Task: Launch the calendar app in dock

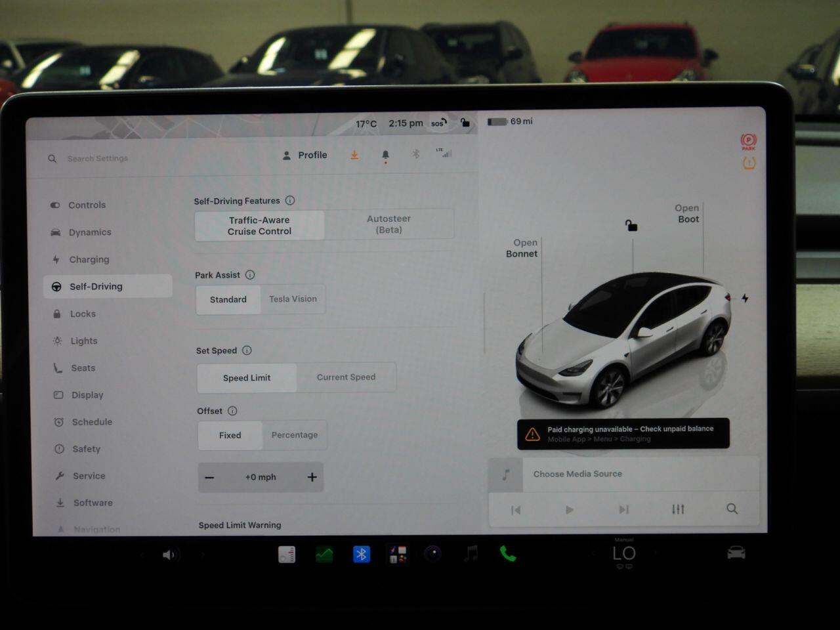Action: point(287,555)
